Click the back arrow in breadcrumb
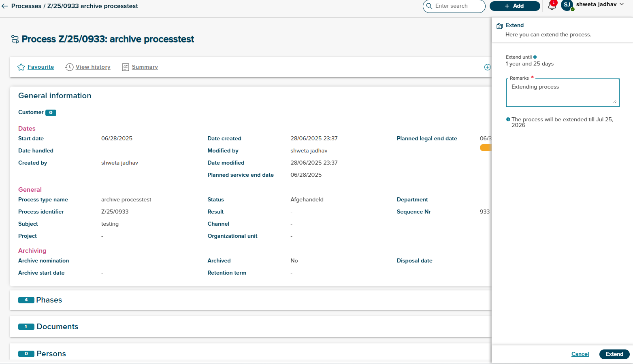This screenshot has width=633, height=364. coord(5,6)
